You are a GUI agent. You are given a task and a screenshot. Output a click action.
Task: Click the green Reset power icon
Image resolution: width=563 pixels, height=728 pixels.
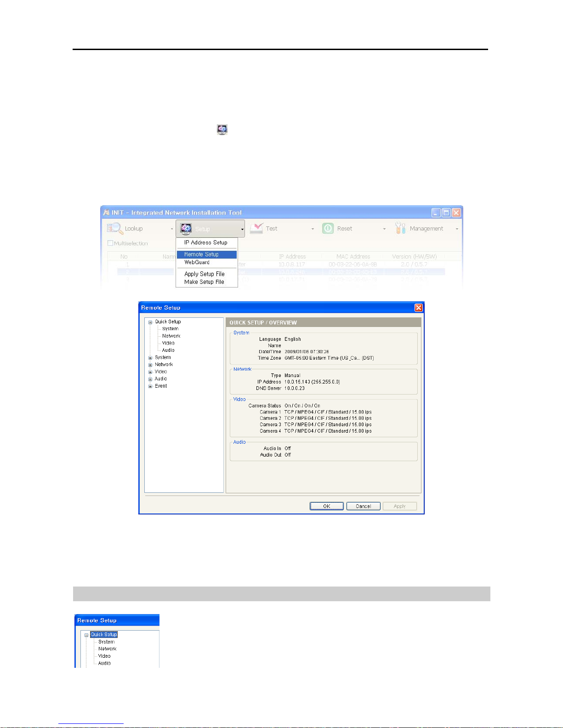pyautogui.click(x=328, y=228)
